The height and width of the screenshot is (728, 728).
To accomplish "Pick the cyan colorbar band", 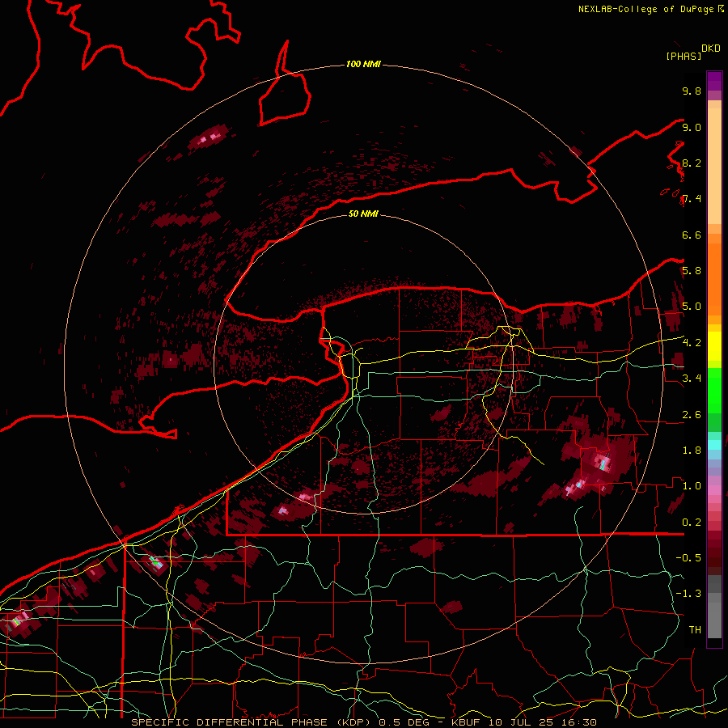I will coord(714,445).
